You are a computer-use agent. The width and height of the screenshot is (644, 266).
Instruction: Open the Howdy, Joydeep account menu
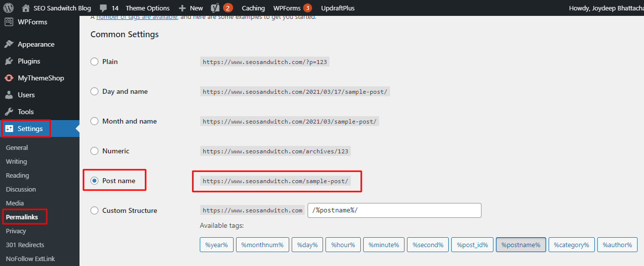tap(606, 8)
